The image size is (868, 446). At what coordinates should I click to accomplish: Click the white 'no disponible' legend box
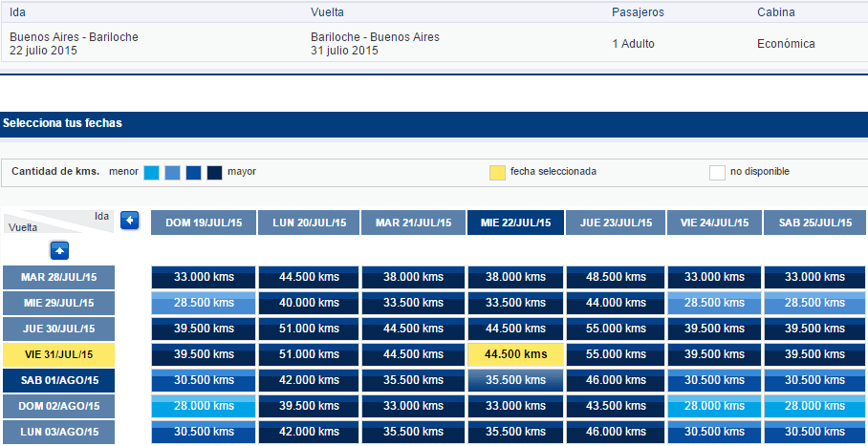717,173
